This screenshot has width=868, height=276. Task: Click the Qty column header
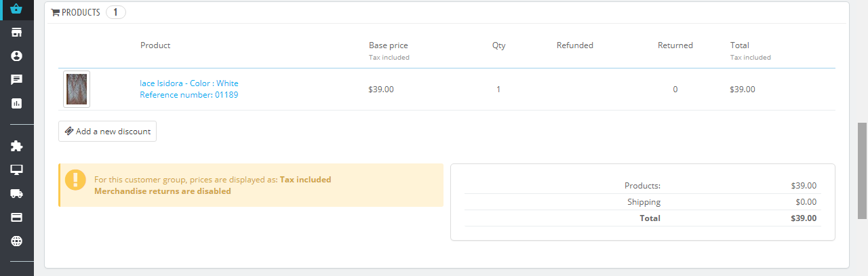[498, 45]
